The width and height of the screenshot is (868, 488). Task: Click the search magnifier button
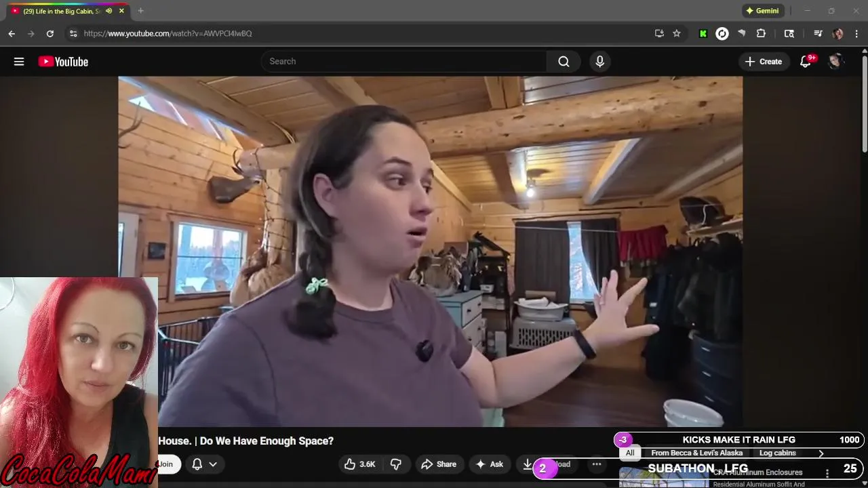[564, 62]
